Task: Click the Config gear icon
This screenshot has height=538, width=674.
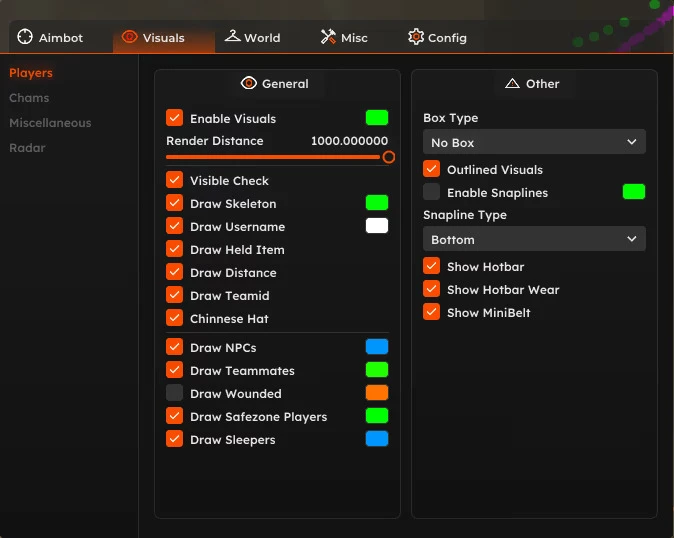Action: pyautogui.click(x=416, y=37)
